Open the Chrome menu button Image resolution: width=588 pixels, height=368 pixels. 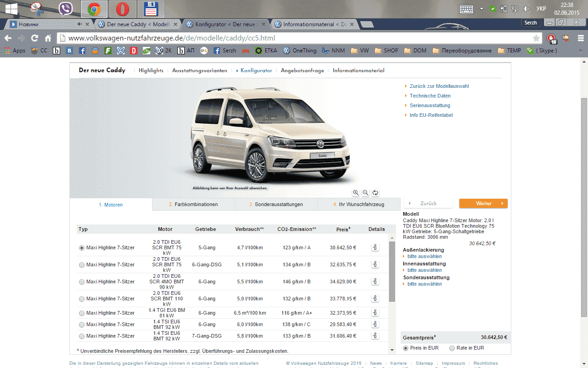point(580,38)
